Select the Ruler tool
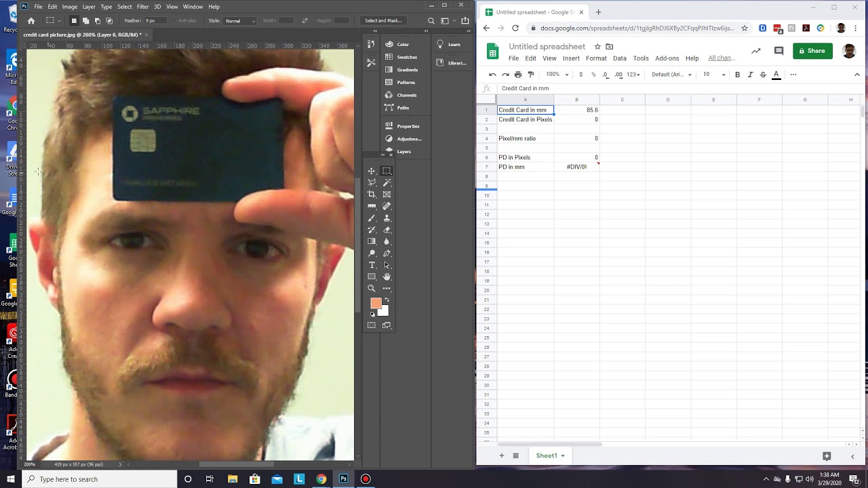This screenshot has width=868, height=488. tap(372, 206)
